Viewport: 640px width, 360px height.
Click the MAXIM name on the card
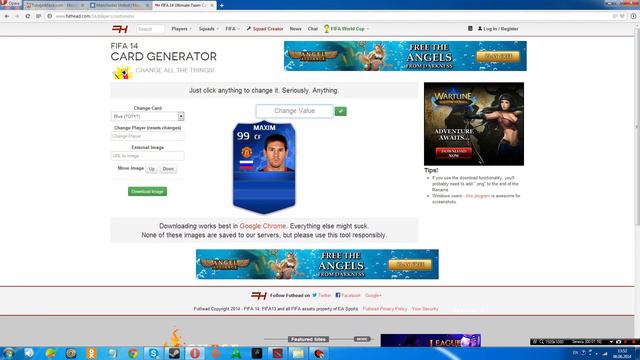(x=264, y=128)
